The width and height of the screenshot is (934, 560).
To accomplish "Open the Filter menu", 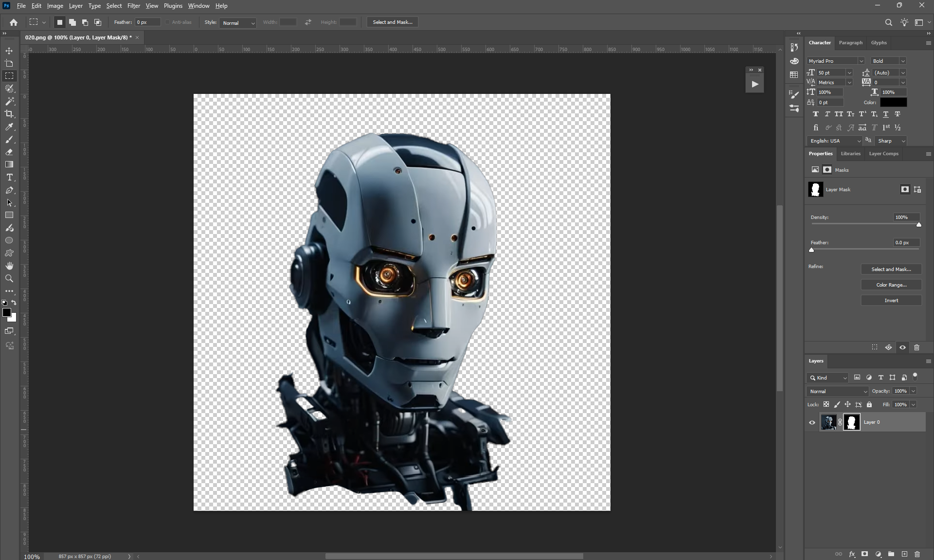I will tap(133, 6).
